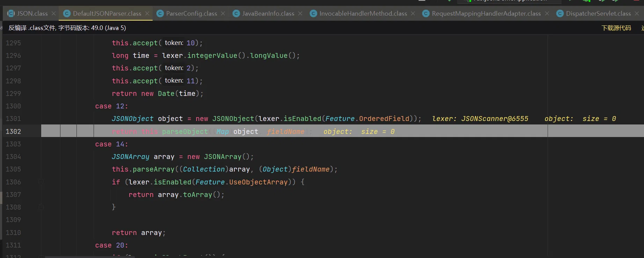Open the DispatcherServlet.class tab
644x258 pixels.
(x=598, y=14)
